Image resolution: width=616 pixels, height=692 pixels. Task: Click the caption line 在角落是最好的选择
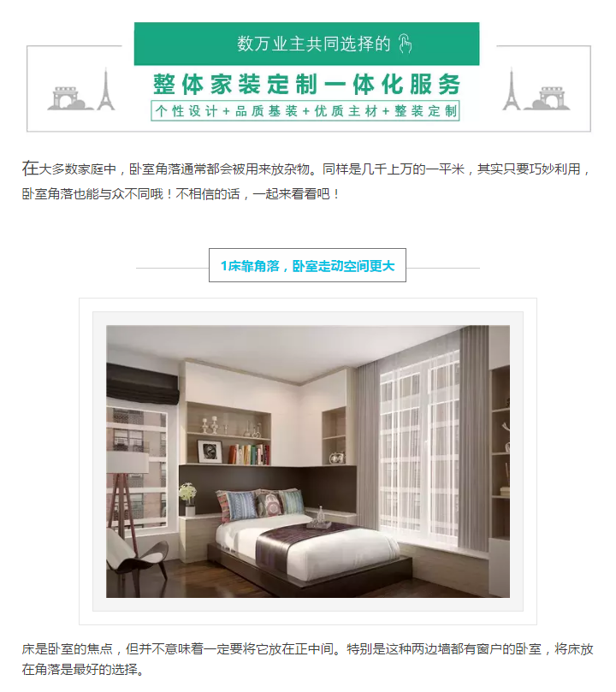tap(83, 670)
